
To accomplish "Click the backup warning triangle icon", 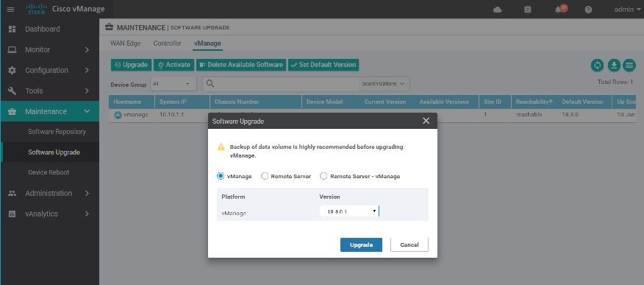I will click(x=221, y=147).
